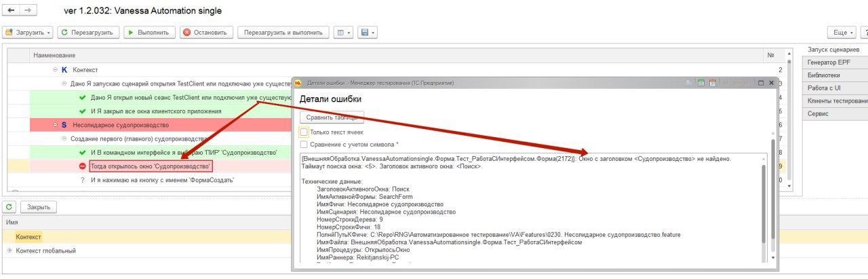Screen dimensions: 868x279
Task: Click the calendar icon in the dialog title bar
Action: pos(712,83)
